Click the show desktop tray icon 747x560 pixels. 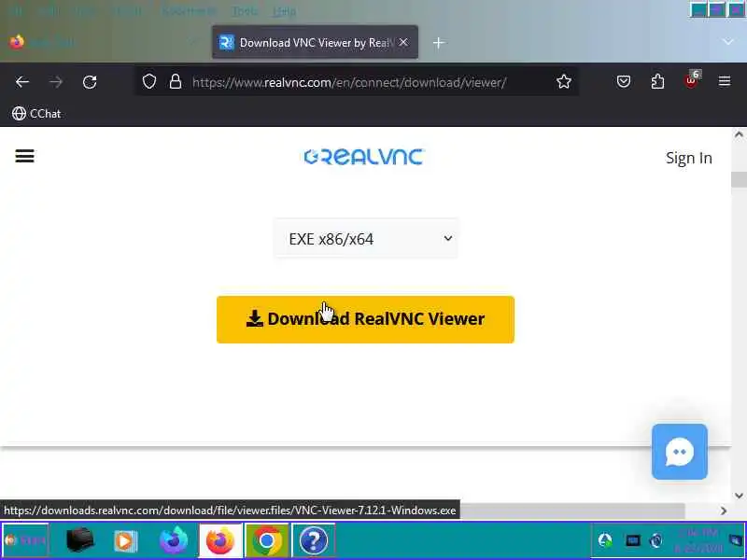coord(736,540)
